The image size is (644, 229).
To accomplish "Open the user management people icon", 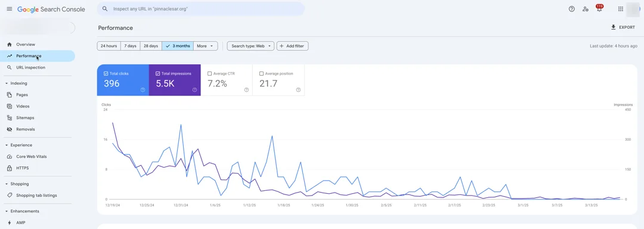I will (586, 9).
